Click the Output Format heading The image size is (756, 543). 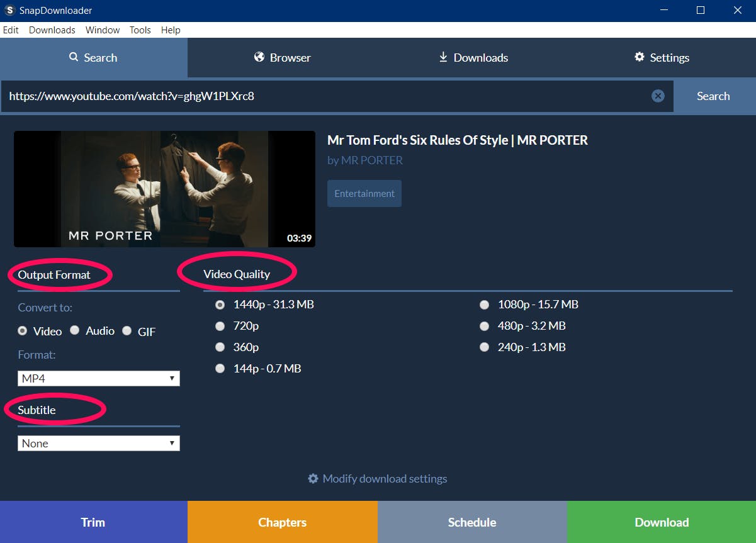point(54,275)
